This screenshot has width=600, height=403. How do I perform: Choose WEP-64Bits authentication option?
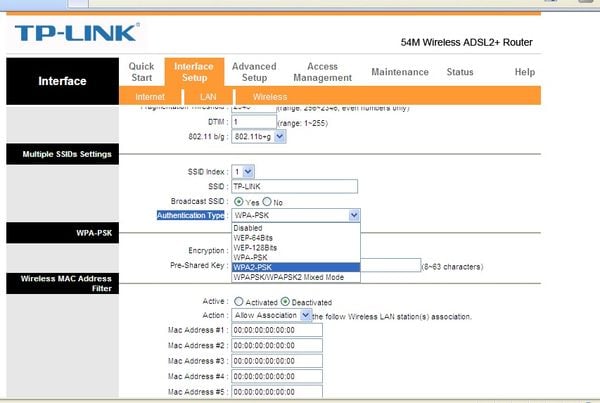coord(296,238)
